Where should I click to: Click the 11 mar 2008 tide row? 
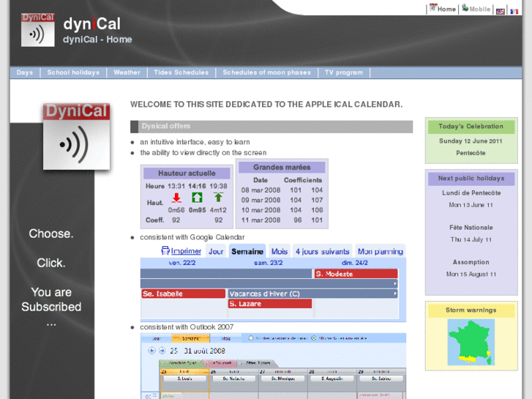[282, 220]
